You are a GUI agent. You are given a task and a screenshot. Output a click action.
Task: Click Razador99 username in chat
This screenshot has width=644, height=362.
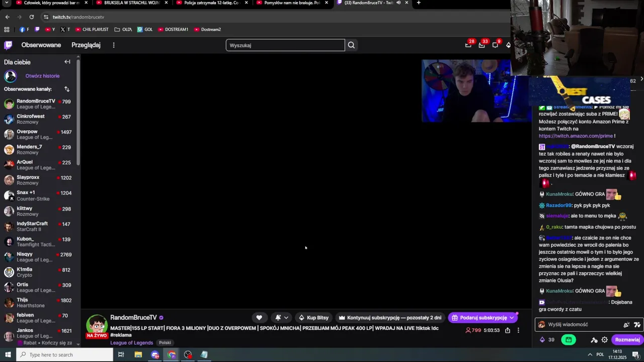tap(558, 206)
